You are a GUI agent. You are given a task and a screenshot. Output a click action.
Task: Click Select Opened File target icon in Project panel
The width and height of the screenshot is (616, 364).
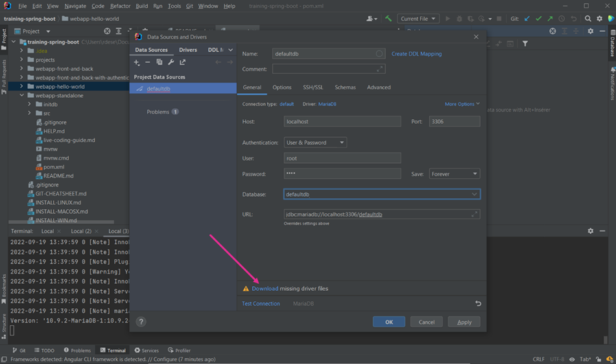point(107,31)
